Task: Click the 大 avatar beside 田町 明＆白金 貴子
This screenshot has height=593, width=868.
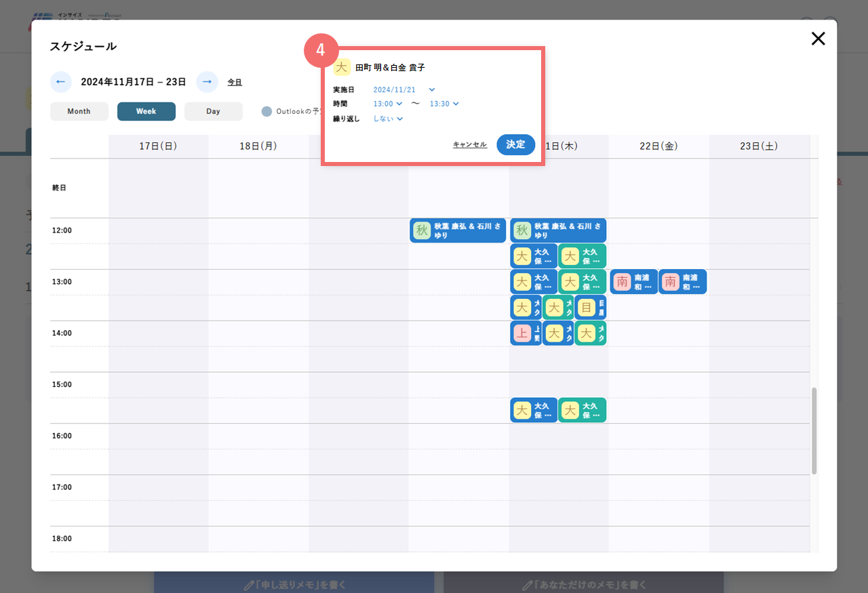Action: click(x=342, y=67)
